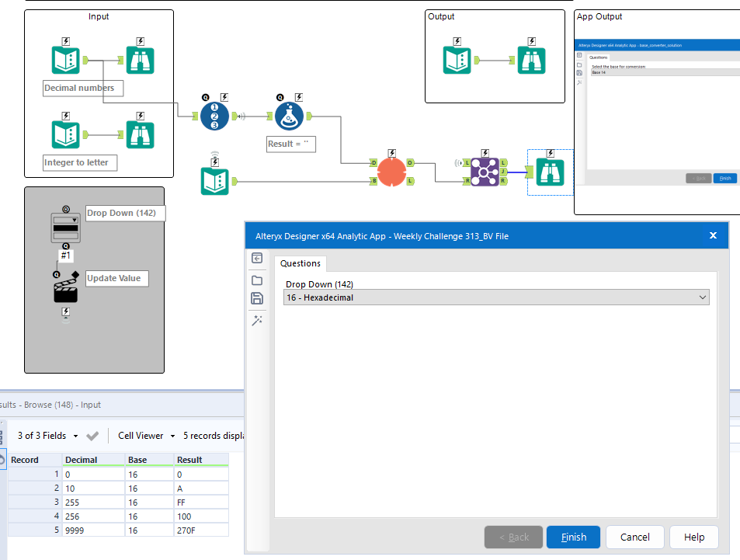Viewport: 740px width, 560px height.
Task: Select the Text Input tool in Output container
Action: (x=457, y=60)
